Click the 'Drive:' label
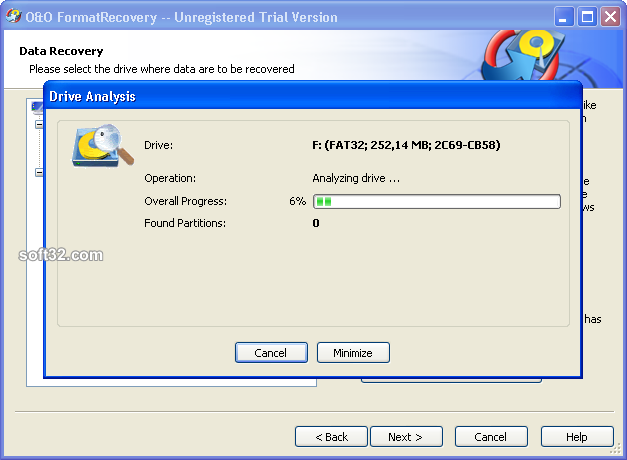Image resolution: width=627 pixels, height=460 pixels. (158, 145)
